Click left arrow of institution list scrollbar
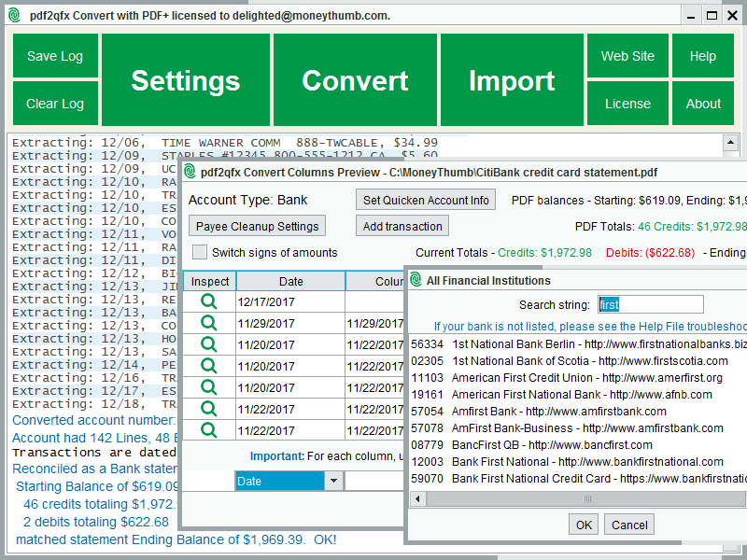Screen dimensions: 747x560 coord(417,499)
